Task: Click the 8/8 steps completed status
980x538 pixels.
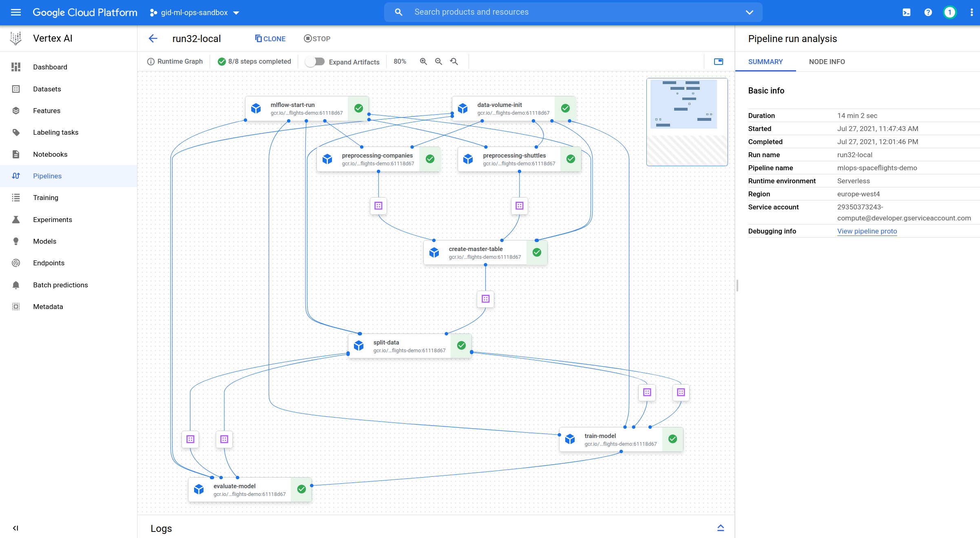Action: pos(254,62)
